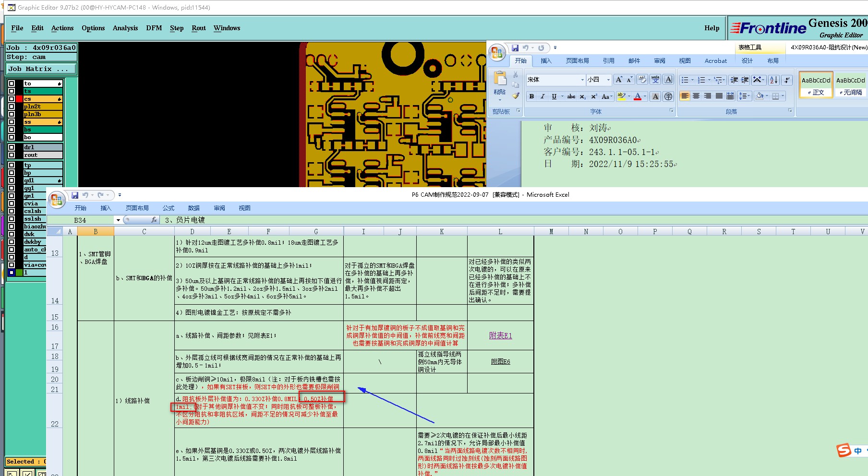
Task: Open the Underline style dropdown arrow
Action: click(x=562, y=96)
